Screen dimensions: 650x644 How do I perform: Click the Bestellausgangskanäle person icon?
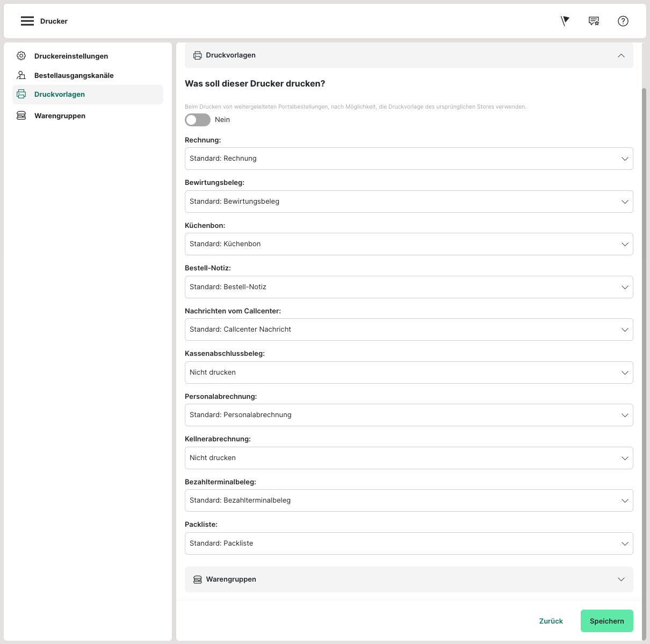pyautogui.click(x=21, y=75)
